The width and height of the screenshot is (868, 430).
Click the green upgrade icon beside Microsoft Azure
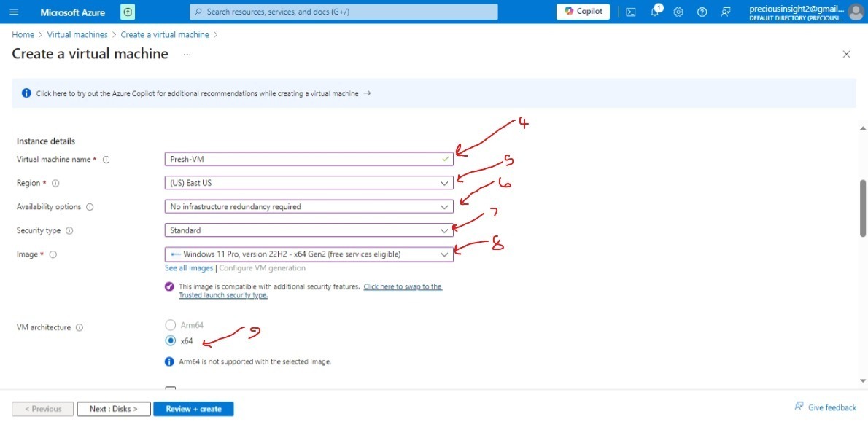pyautogui.click(x=128, y=12)
